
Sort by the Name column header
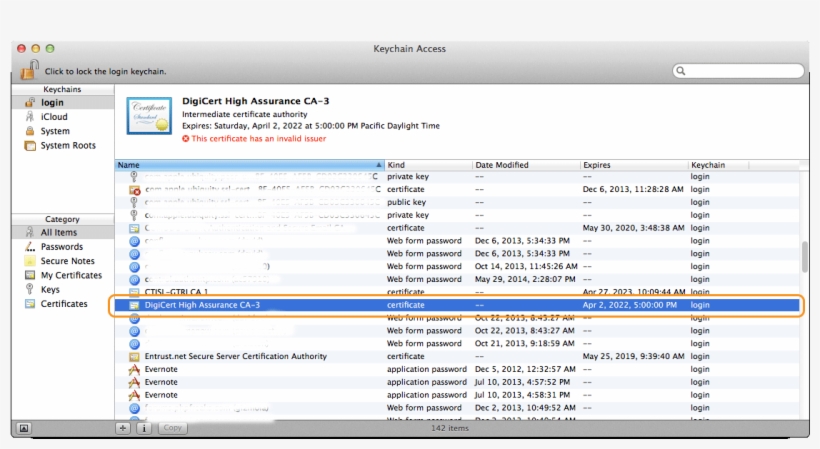(249, 165)
